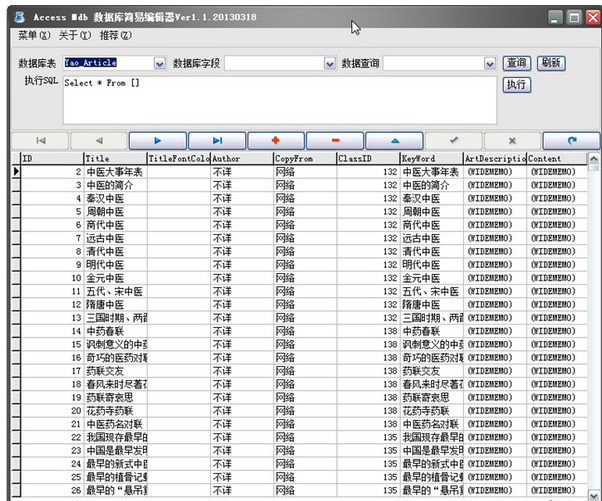The image size is (602, 501).
Task: Click the CopyFrom column header
Action: (x=305, y=159)
